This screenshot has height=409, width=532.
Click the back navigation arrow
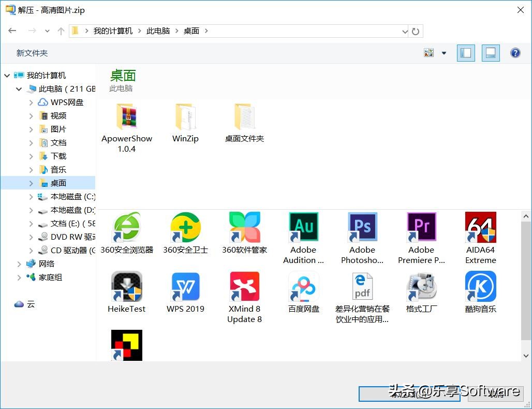pyautogui.click(x=12, y=31)
